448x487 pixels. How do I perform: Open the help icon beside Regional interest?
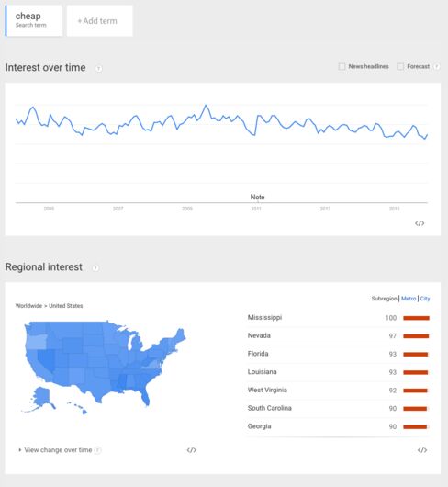[x=95, y=267]
